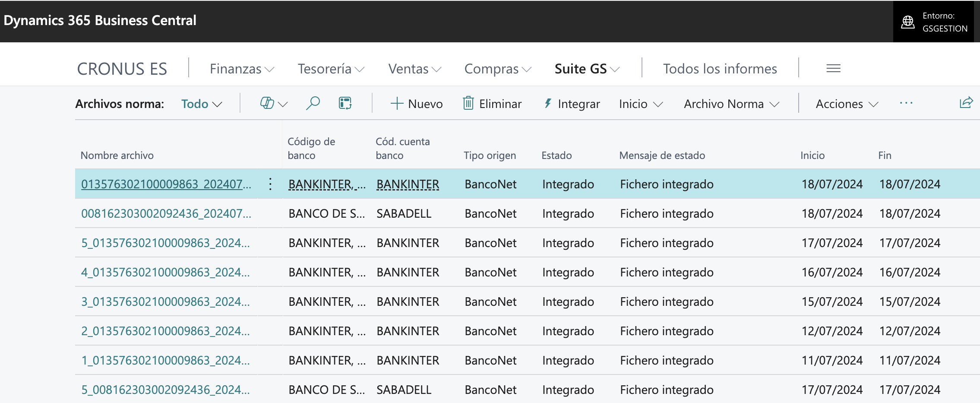The width and height of the screenshot is (980, 403).
Task: Click the Inicio column header
Action: pos(812,155)
